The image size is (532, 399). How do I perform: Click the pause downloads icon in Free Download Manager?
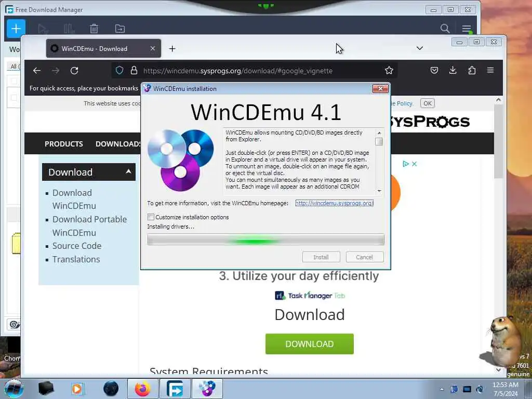tap(69, 29)
